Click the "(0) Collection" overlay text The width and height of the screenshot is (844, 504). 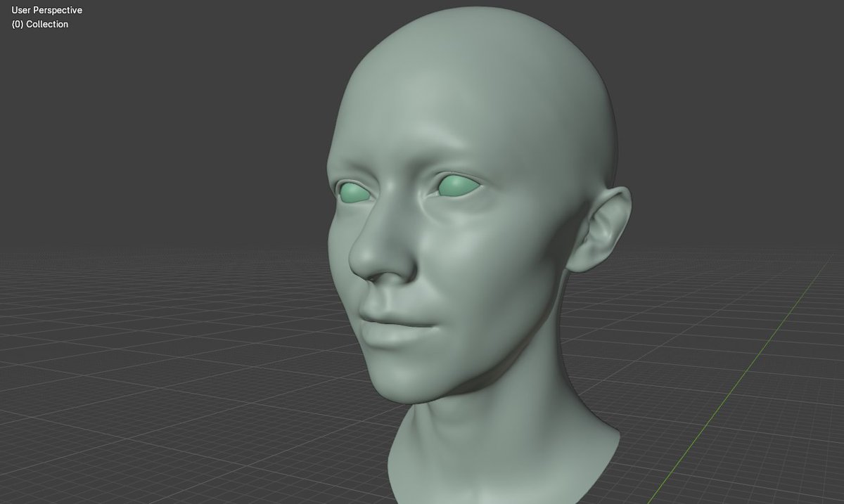pyautogui.click(x=40, y=24)
